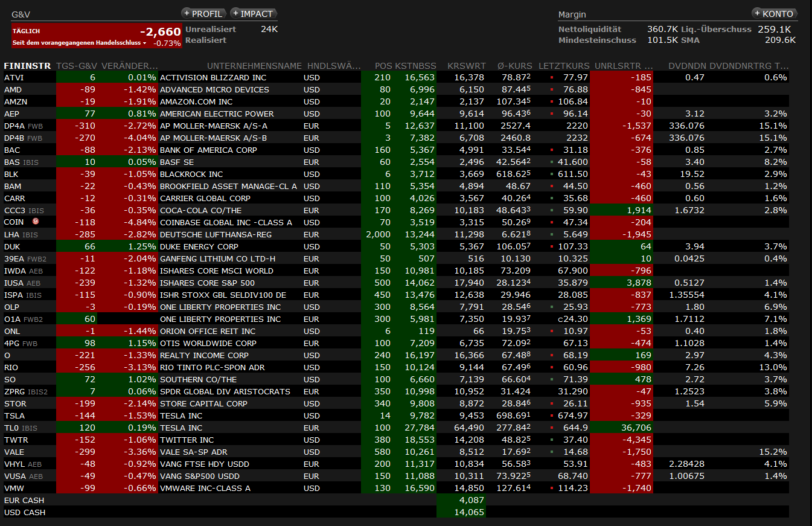
Task: Click the red daily P&L box showing -2,660
Action: pos(97,36)
